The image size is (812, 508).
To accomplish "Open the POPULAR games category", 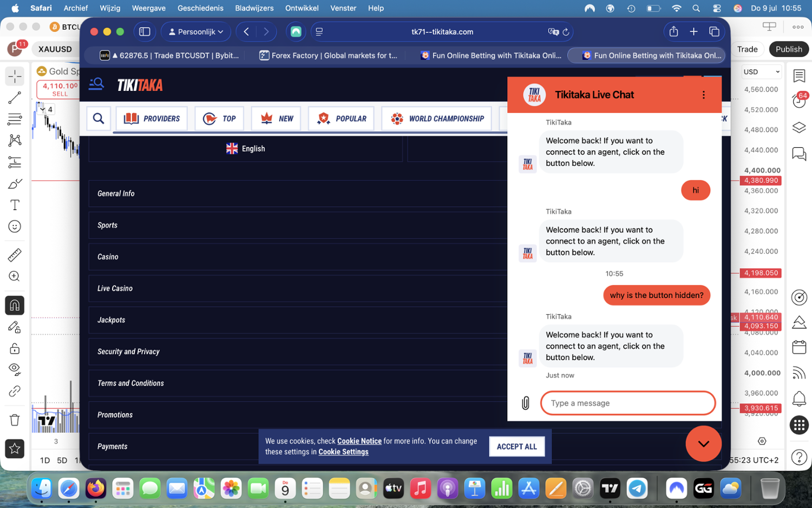I will [x=342, y=119].
